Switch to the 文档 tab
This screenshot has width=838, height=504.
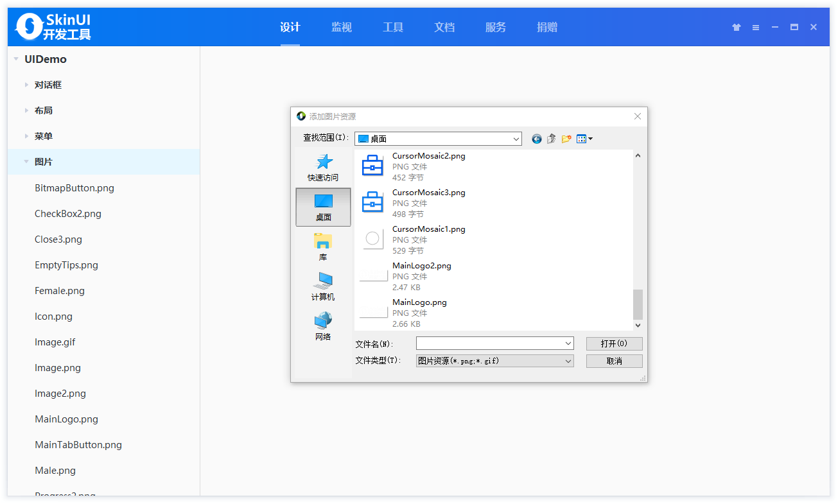coord(444,27)
